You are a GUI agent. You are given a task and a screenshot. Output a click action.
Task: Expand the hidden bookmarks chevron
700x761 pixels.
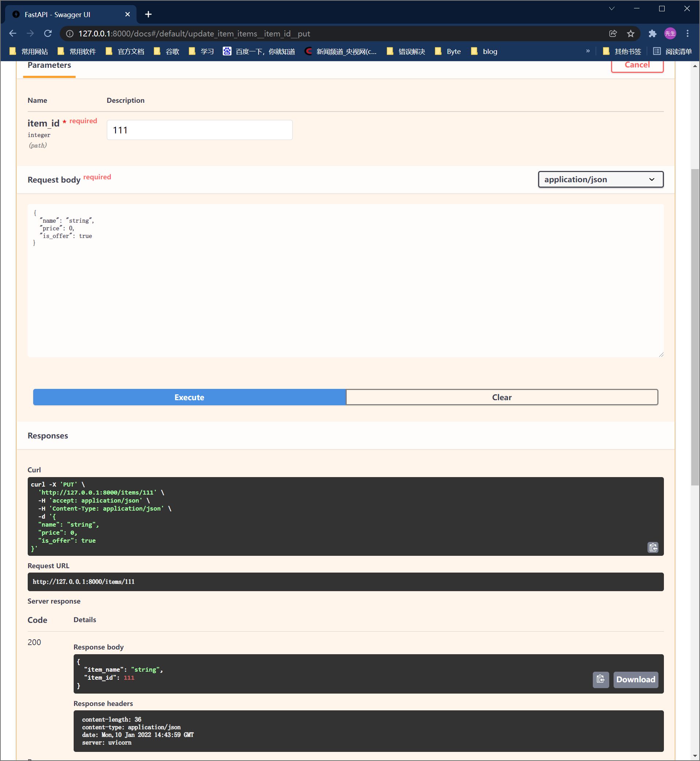coord(588,51)
